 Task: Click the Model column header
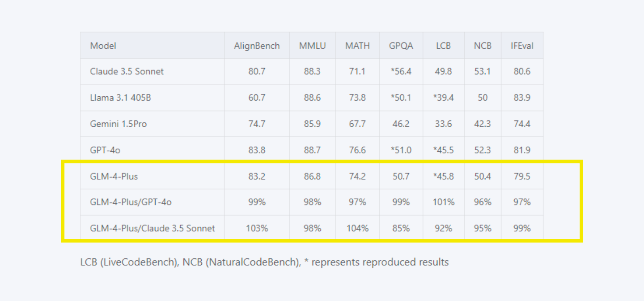(103, 46)
